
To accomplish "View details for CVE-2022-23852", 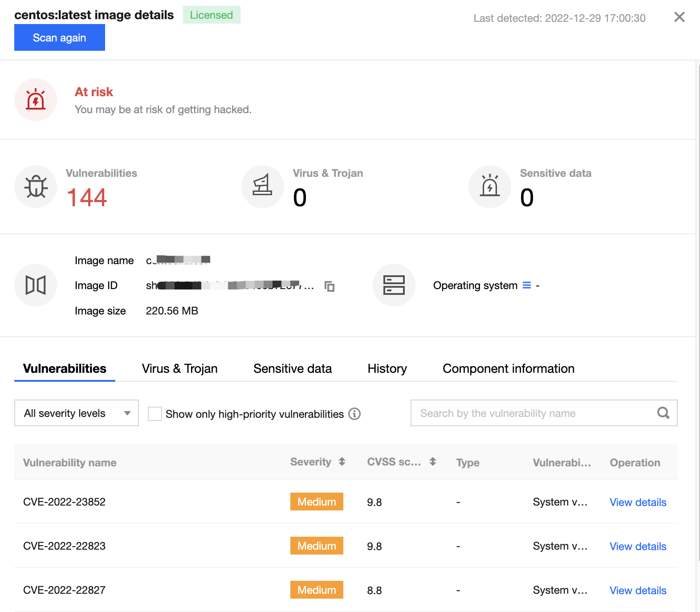I will pyautogui.click(x=638, y=502).
